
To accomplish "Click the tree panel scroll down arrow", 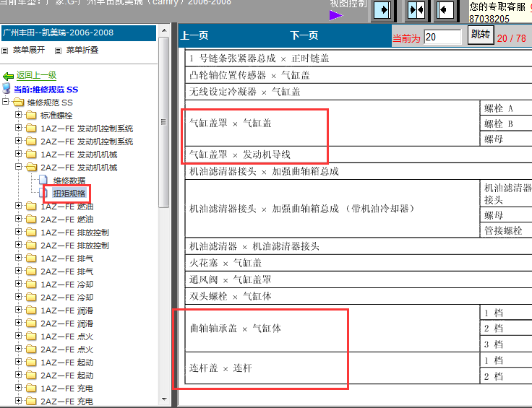I will coord(164,399).
